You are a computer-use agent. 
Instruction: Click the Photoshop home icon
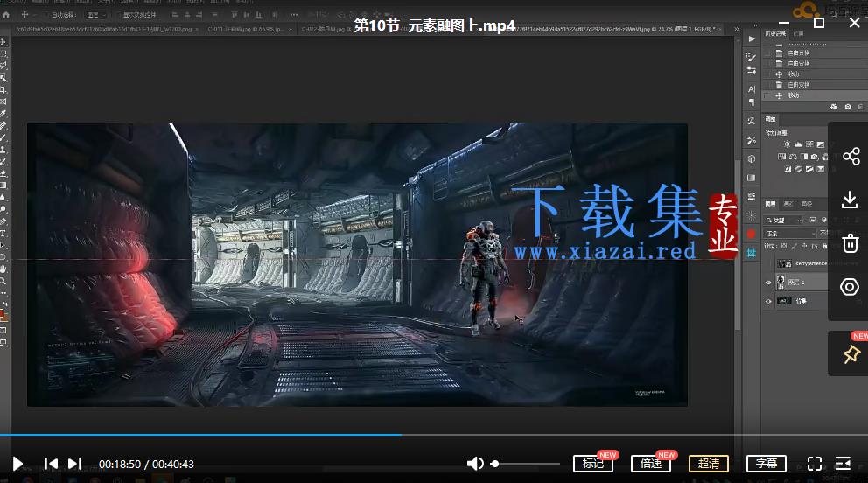7,15
